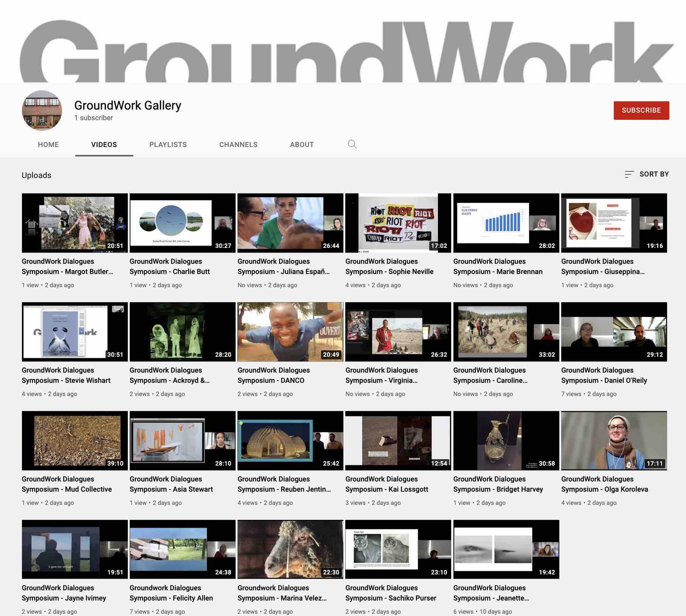
Task: Play the Ackroyd green figures thumbnail
Action: point(183,332)
